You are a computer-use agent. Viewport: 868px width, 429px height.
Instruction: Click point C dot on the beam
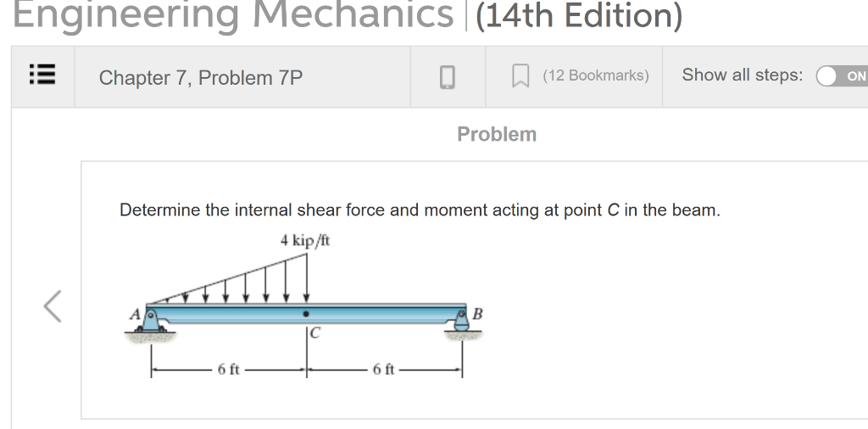coord(306,314)
